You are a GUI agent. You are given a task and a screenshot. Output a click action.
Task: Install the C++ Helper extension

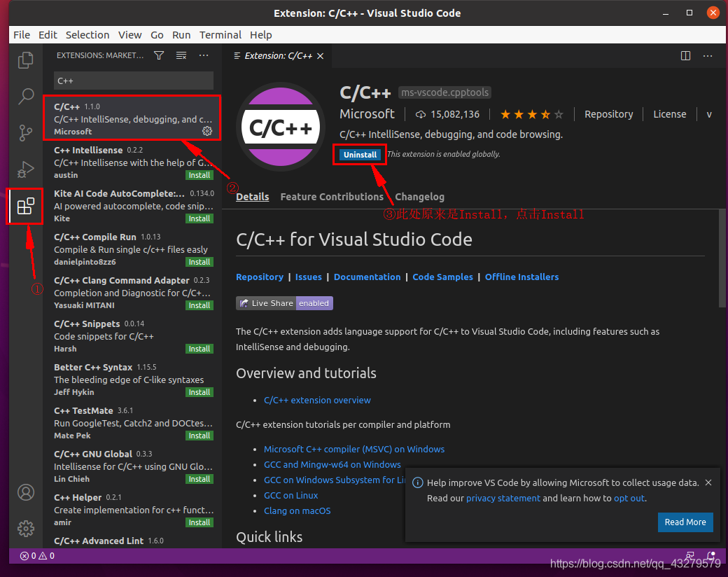click(199, 522)
